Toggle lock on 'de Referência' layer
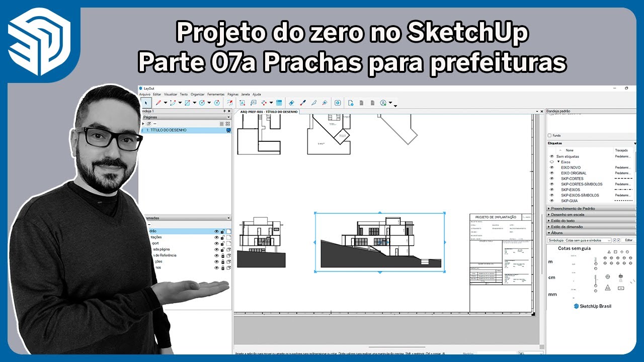The width and height of the screenshot is (644, 362). click(222, 255)
